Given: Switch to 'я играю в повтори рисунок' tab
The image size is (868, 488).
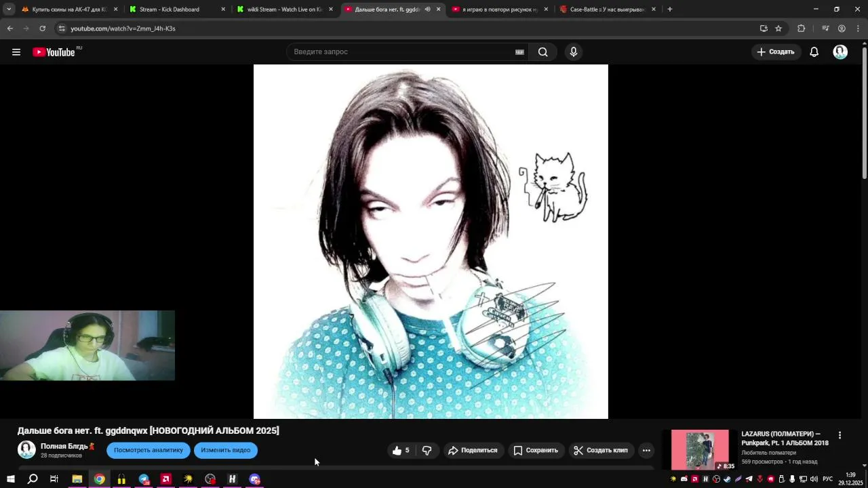Looking at the screenshot, I should click(500, 9).
